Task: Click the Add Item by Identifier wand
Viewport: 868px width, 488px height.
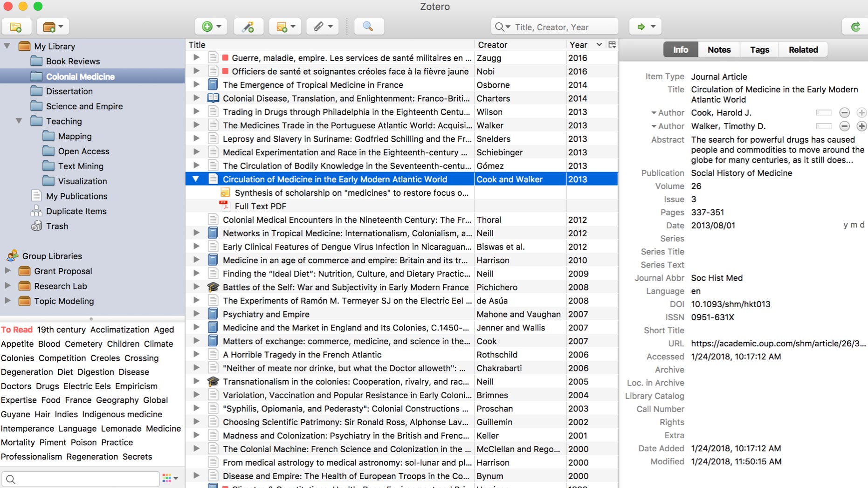Action: click(x=248, y=27)
